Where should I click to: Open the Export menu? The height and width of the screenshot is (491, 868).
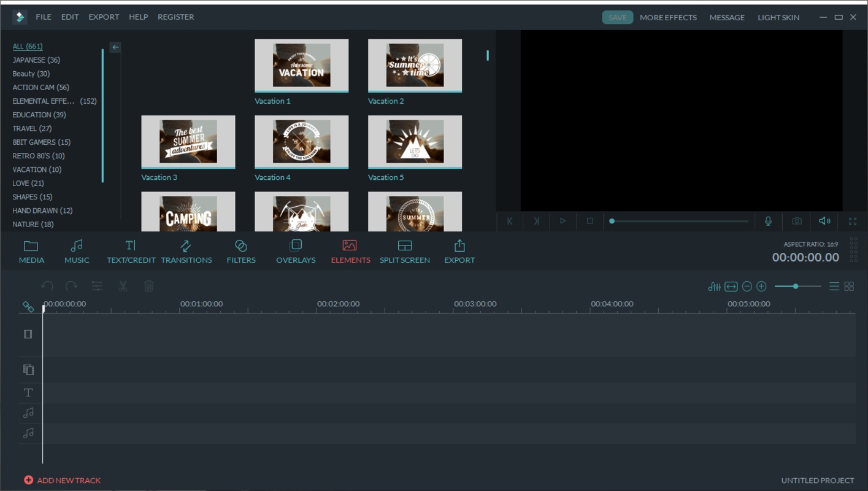point(104,17)
